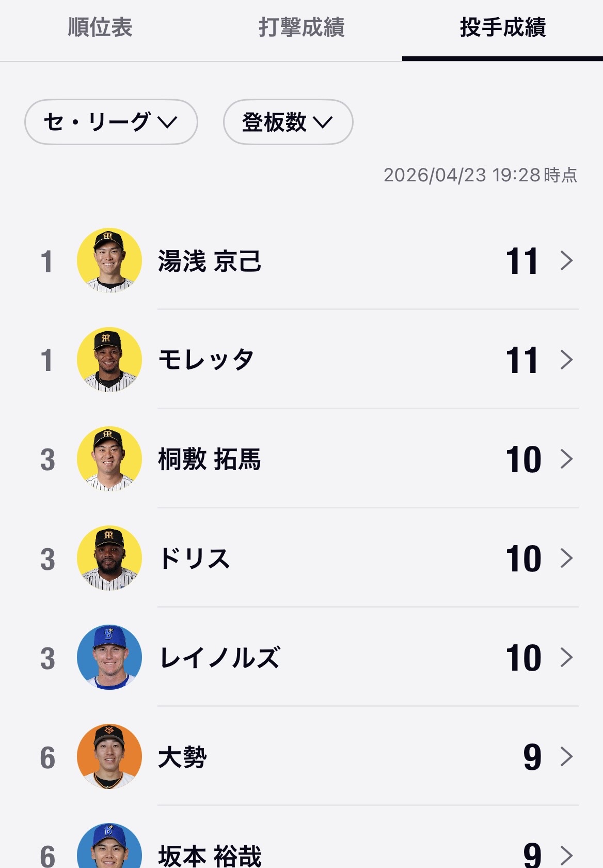
Task: Tap 桐敷 拓馬's player photo
Action: tap(109, 459)
